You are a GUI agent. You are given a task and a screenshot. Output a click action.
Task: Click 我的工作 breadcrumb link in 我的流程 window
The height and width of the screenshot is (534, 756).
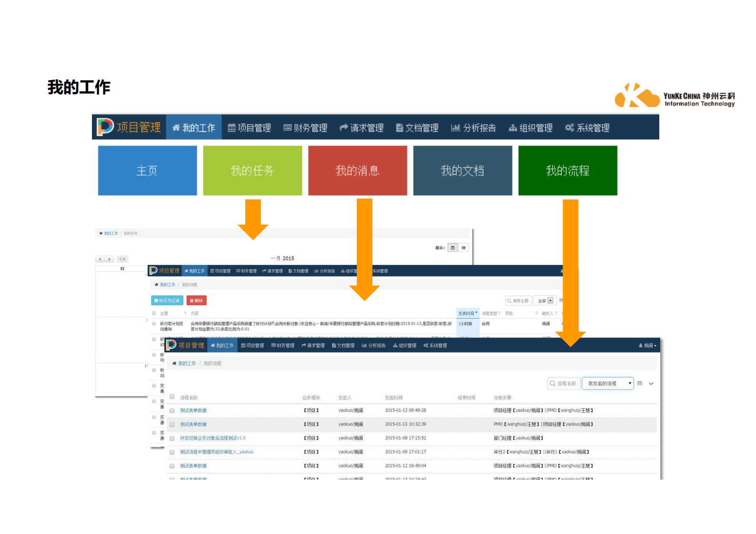187,363
